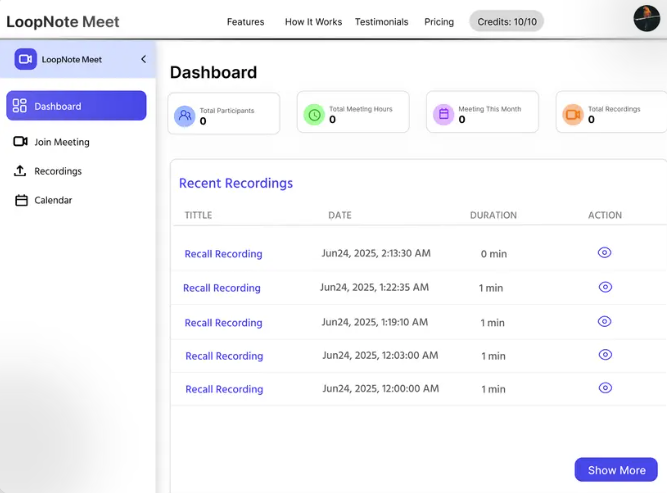Click the LoopNote Meet header title

(63, 22)
